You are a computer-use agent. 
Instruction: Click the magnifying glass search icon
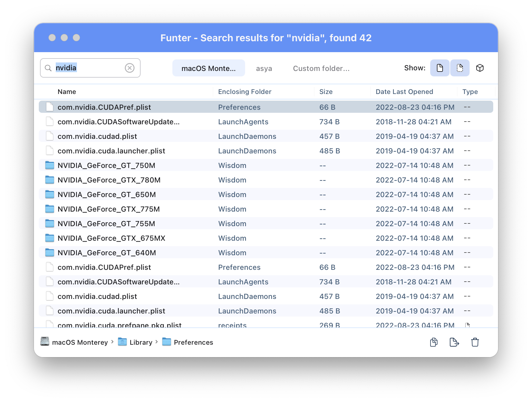(x=48, y=68)
